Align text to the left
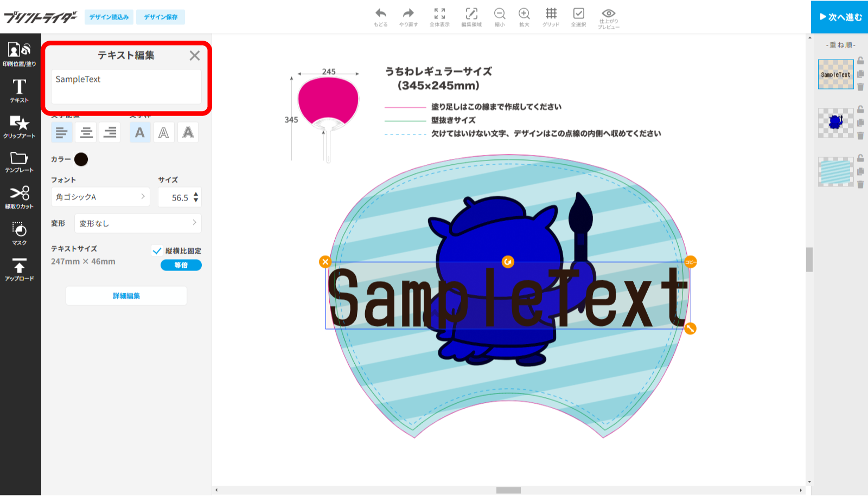Image resolution: width=868 pixels, height=496 pixels. pyautogui.click(x=62, y=132)
